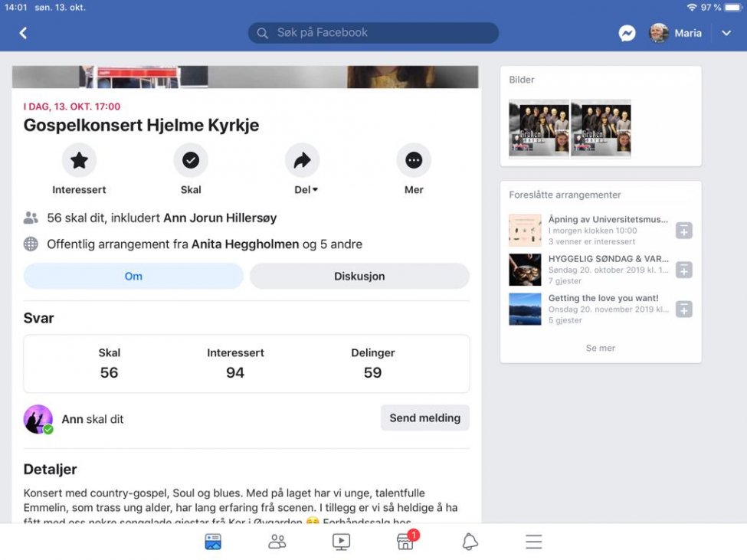Open Notifications bell in bottom bar
Image resolution: width=747 pixels, height=560 pixels.
[x=470, y=542]
